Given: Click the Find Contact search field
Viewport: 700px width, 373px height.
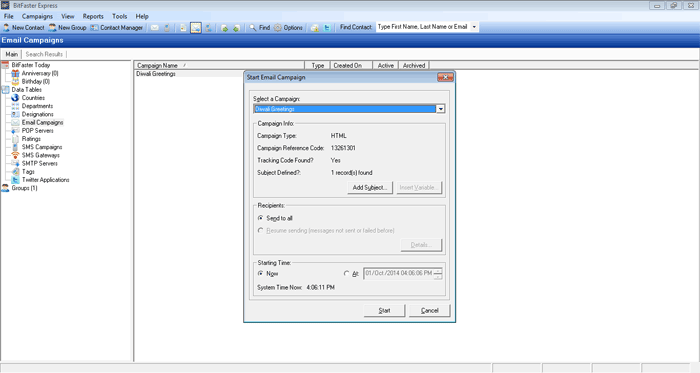Looking at the screenshot, I should (x=423, y=27).
